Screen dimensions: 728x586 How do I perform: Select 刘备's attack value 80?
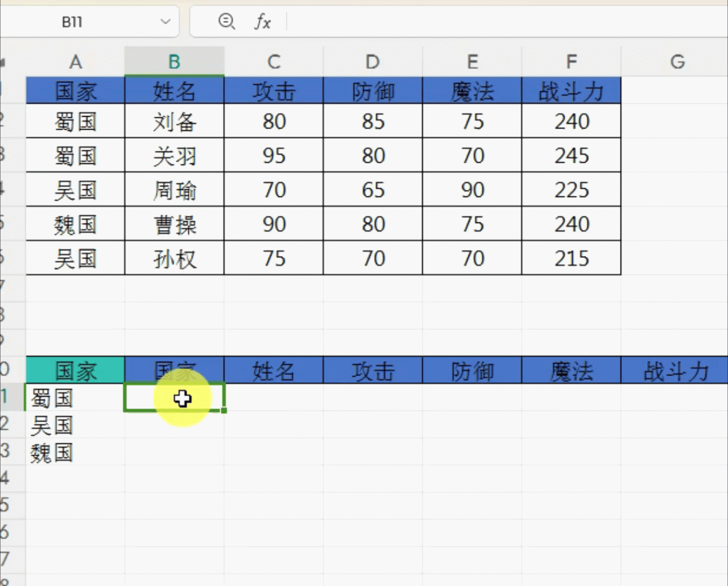click(x=274, y=121)
